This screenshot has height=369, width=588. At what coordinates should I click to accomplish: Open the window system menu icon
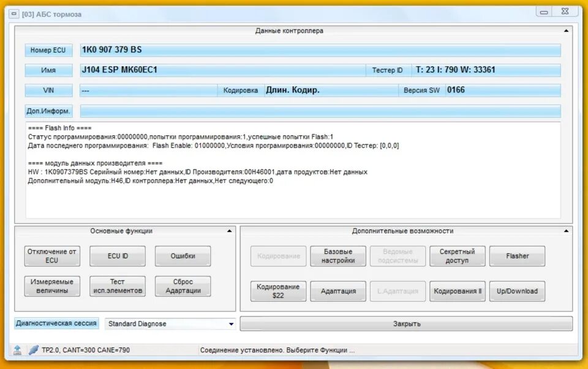click(14, 14)
